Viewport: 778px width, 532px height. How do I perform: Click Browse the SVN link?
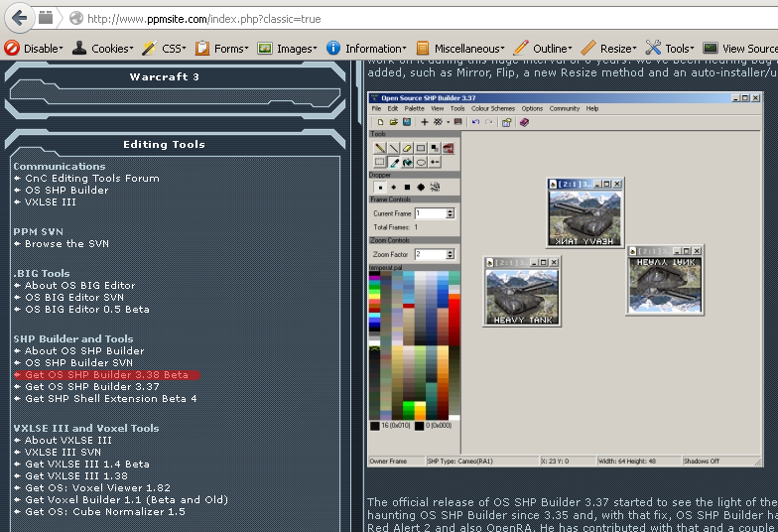[x=66, y=244]
